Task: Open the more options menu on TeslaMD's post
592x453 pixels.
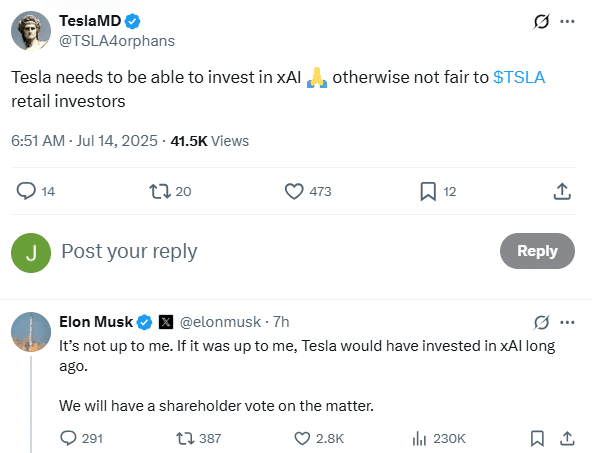Action: 567,22
